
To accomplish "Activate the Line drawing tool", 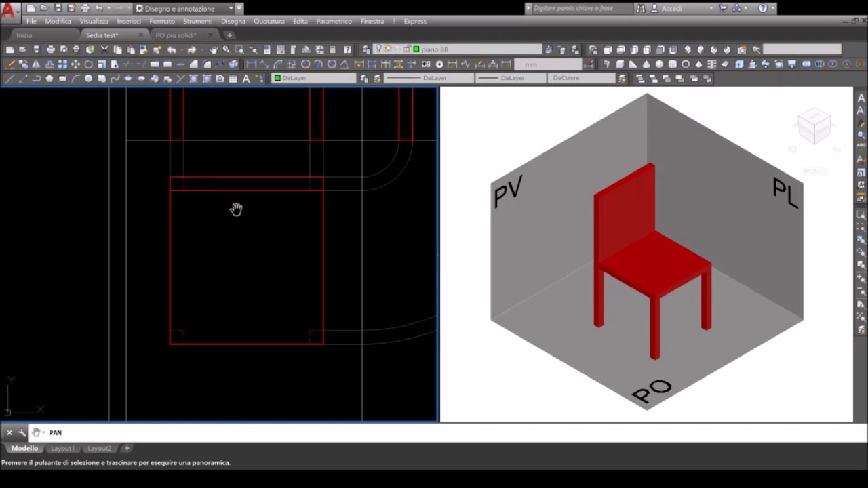I will pos(10,78).
